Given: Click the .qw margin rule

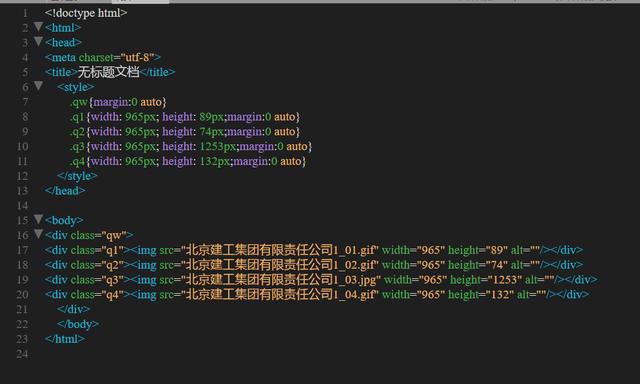Looking at the screenshot, I should [118, 102].
